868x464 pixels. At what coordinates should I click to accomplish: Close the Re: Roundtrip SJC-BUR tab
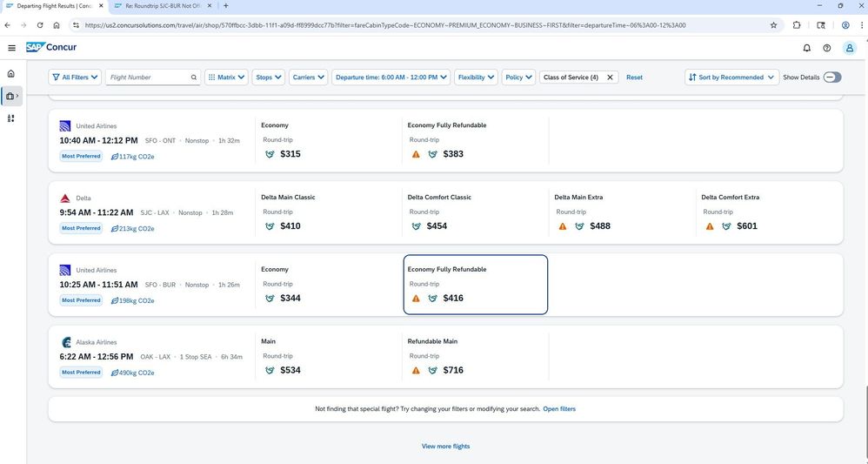tap(210, 6)
